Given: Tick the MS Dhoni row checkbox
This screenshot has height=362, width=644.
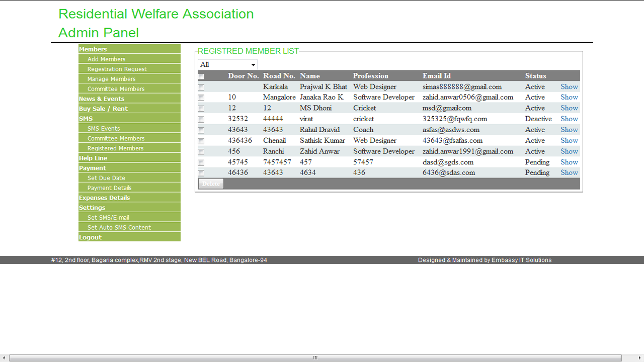Looking at the screenshot, I should coord(201,109).
